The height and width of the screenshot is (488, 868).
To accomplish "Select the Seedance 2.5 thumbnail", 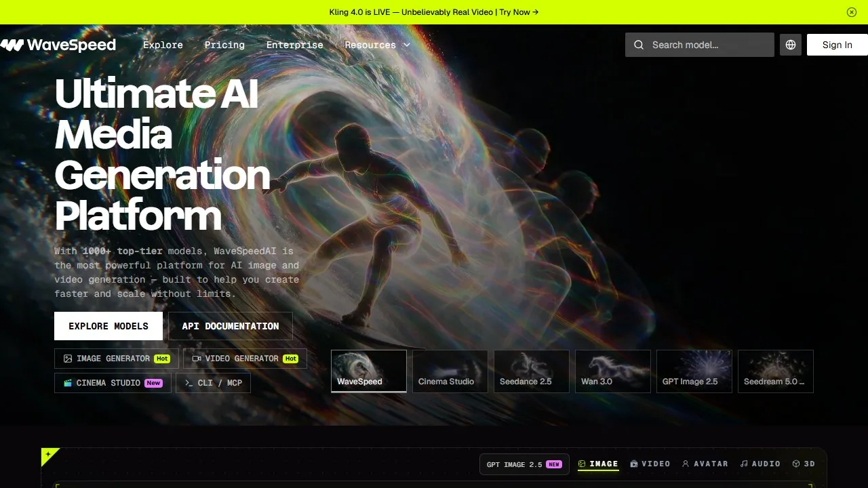I will (532, 371).
